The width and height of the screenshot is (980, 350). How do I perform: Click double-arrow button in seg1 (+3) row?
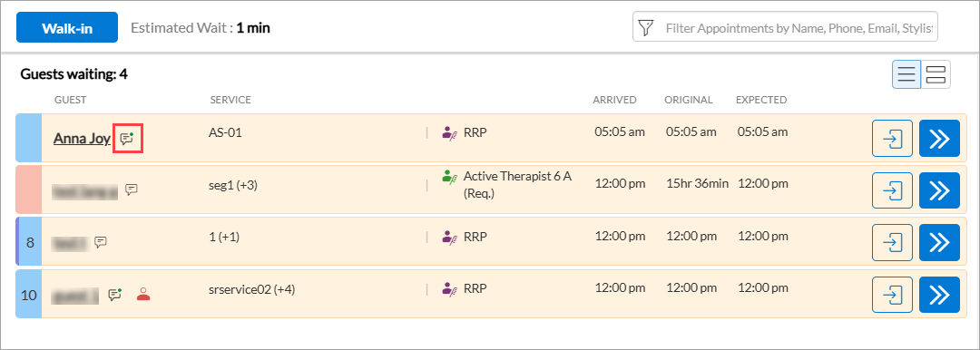[939, 190]
